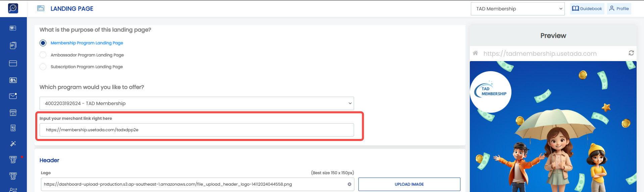
Task: Open the credit card sidebar icon
Action: [x=13, y=63]
